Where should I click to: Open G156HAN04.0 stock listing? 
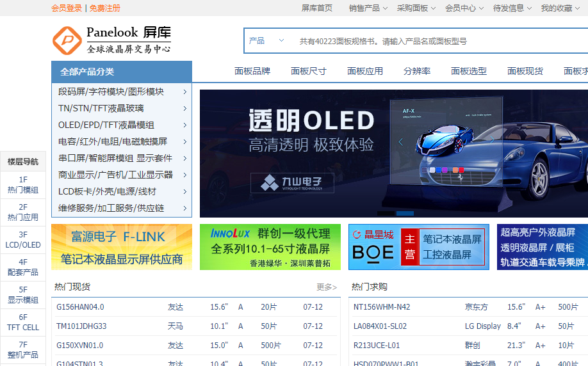point(80,307)
